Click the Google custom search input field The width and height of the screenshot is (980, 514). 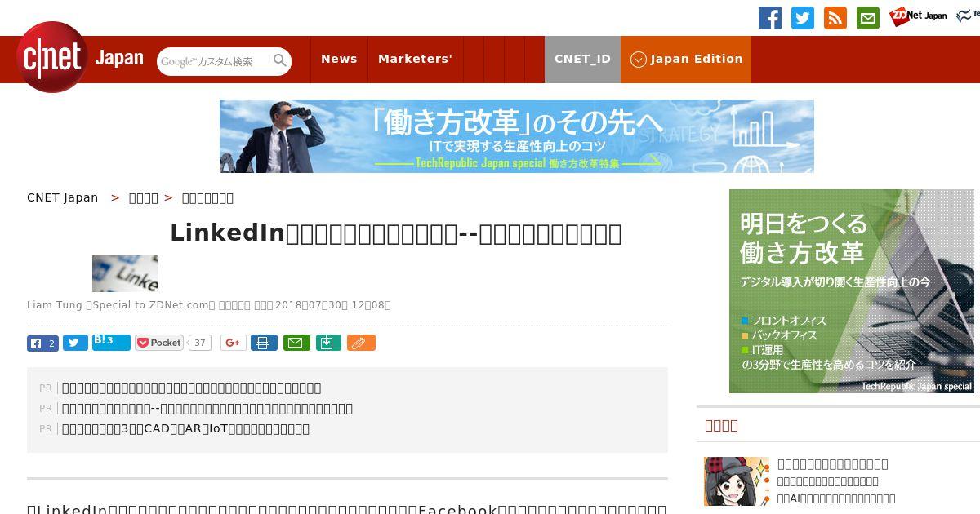(215, 61)
